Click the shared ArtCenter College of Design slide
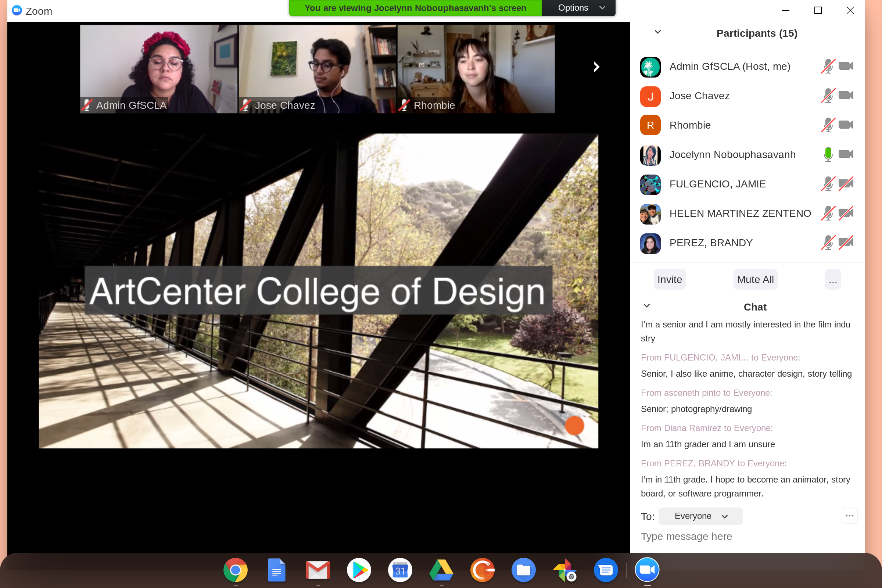Image resolution: width=882 pixels, height=588 pixels. point(318,291)
